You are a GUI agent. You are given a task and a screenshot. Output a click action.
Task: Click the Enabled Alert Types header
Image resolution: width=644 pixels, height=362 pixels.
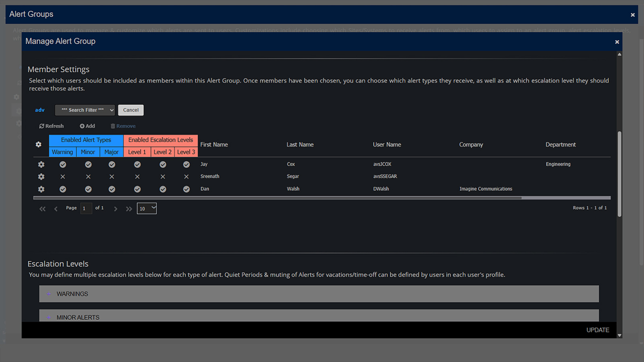click(86, 140)
